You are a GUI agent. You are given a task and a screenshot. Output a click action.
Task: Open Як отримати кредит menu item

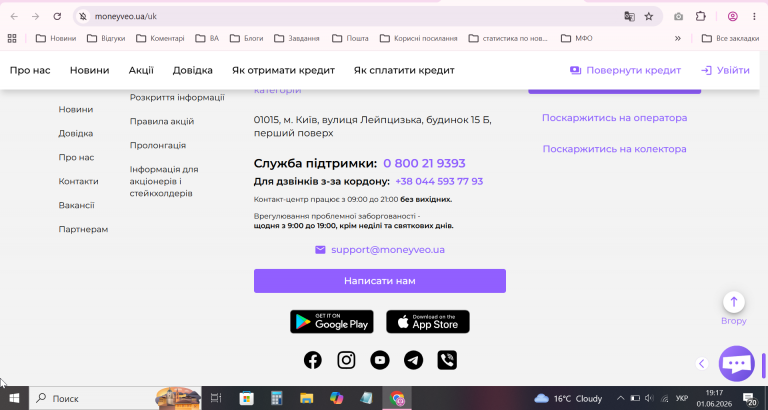click(x=283, y=70)
